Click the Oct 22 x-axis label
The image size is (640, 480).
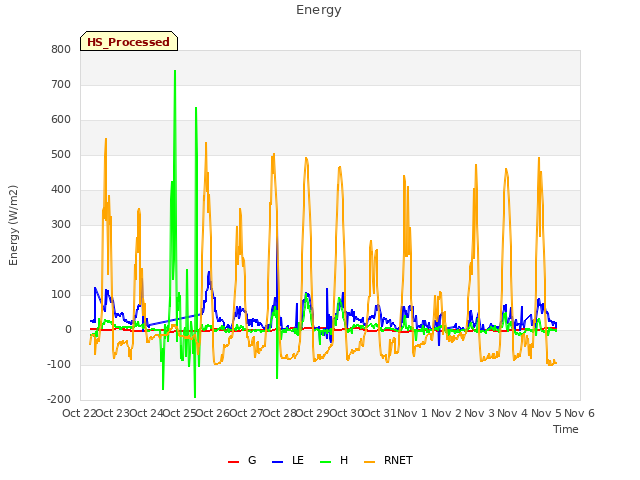(x=79, y=413)
